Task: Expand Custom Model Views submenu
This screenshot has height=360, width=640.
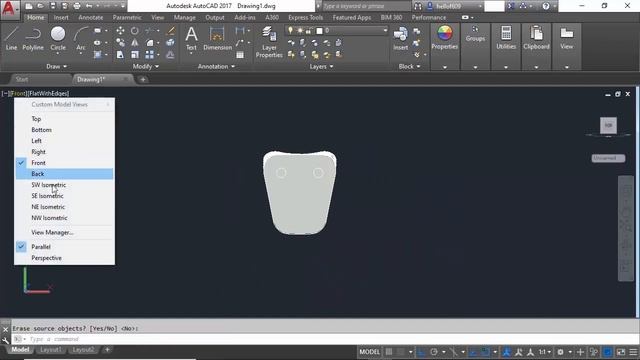Action: click(64, 104)
